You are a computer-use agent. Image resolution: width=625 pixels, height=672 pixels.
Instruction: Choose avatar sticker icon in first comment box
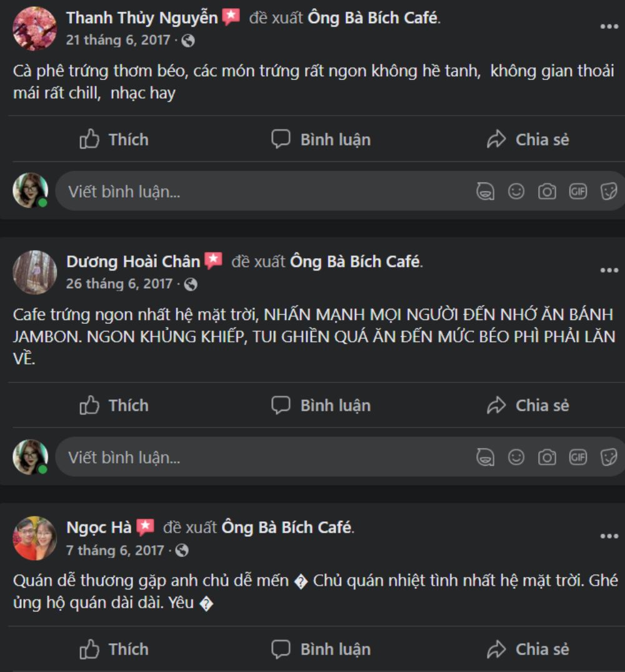coord(485,191)
